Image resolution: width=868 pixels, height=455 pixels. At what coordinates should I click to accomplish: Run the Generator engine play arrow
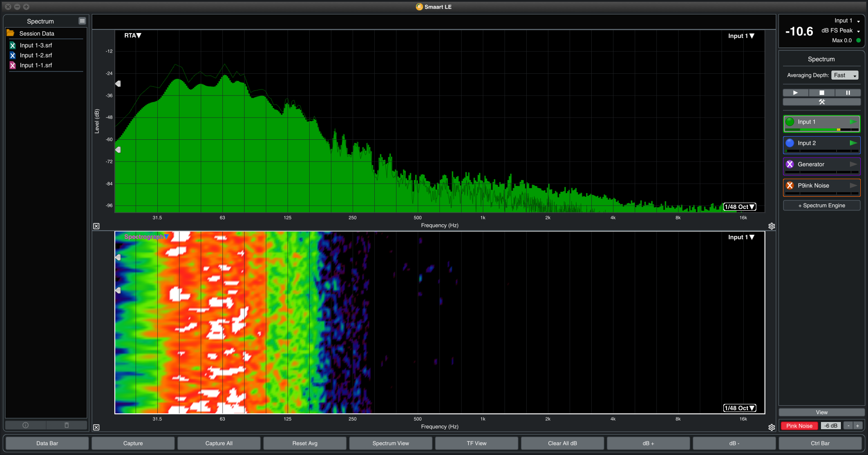point(853,164)
